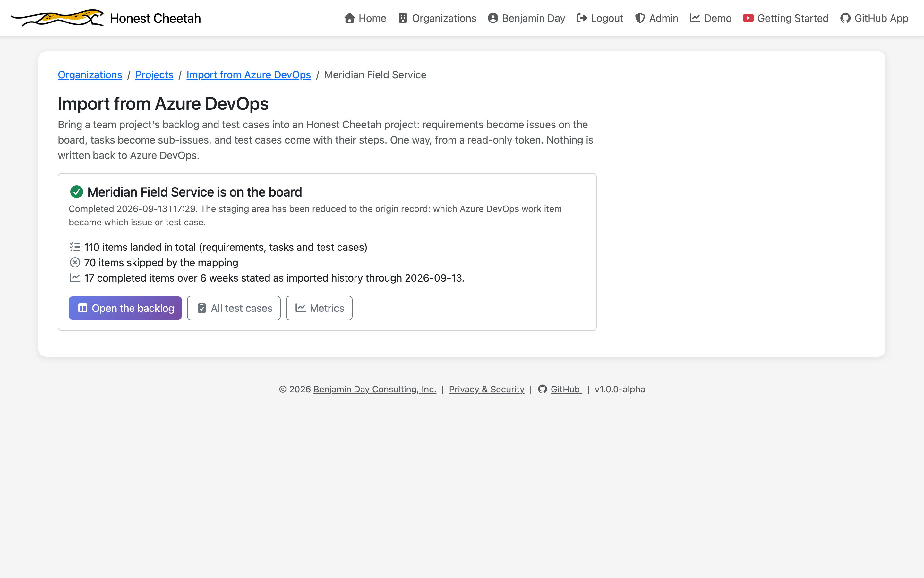Click the circled X icon beside skipped items
Viewport: 924px width, 578px height.
point(75,262)
